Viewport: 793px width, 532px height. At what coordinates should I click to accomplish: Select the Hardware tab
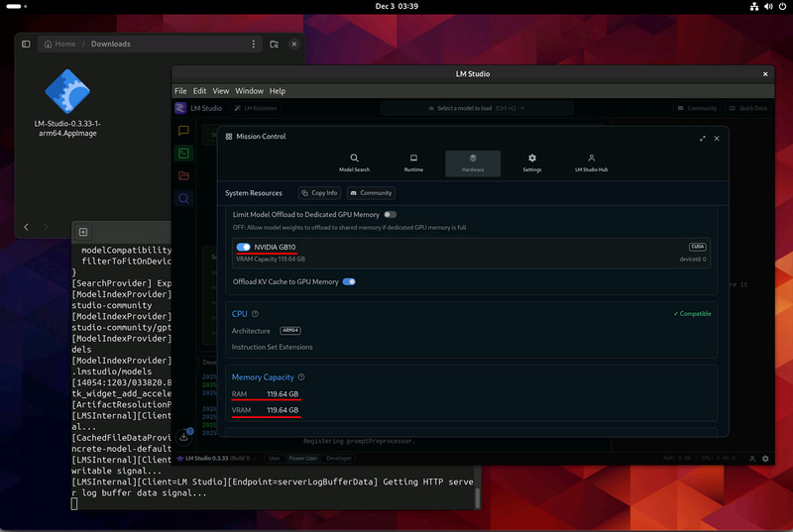[x=473, y=162]
